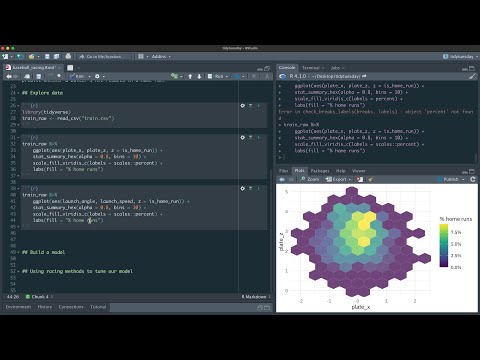Run the chunk starting at line 26
The width and height of the screenshot is (480, 360).
tap(259, 106)
